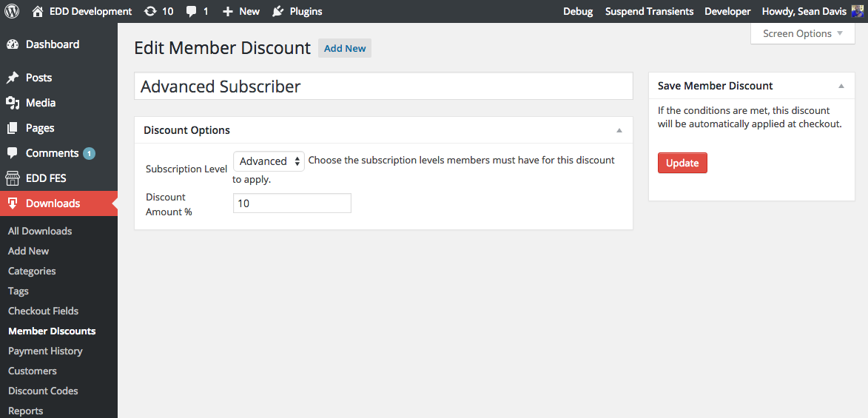Open the EDD FES store icon
This screenshot has height=418, width=868.
[13, 178]
